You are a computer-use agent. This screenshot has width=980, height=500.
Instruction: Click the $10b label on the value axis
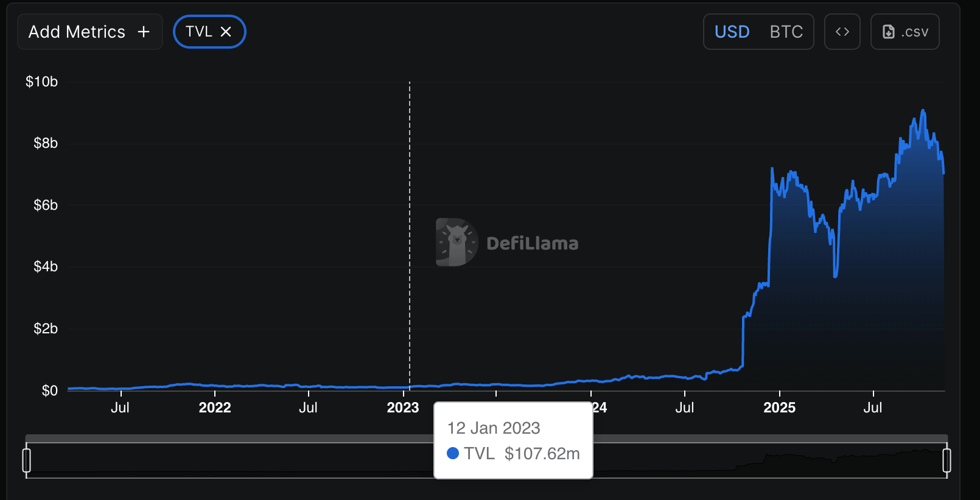(41, 82)
